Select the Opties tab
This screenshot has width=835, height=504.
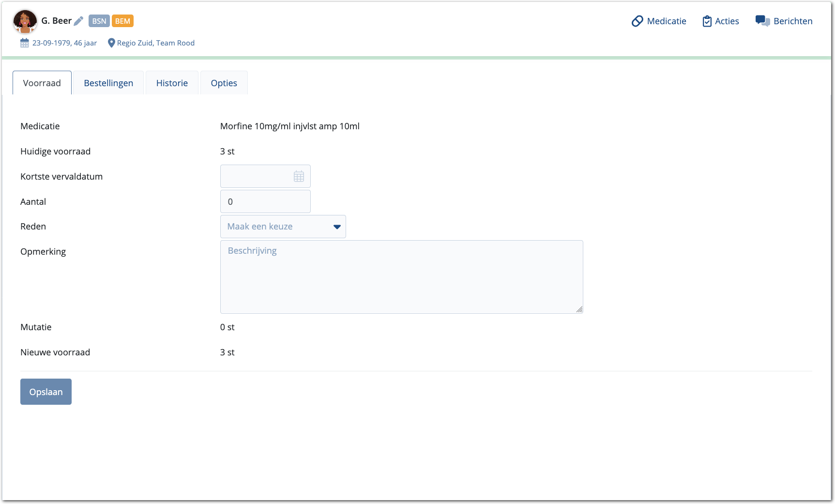(x=224, y=83)
